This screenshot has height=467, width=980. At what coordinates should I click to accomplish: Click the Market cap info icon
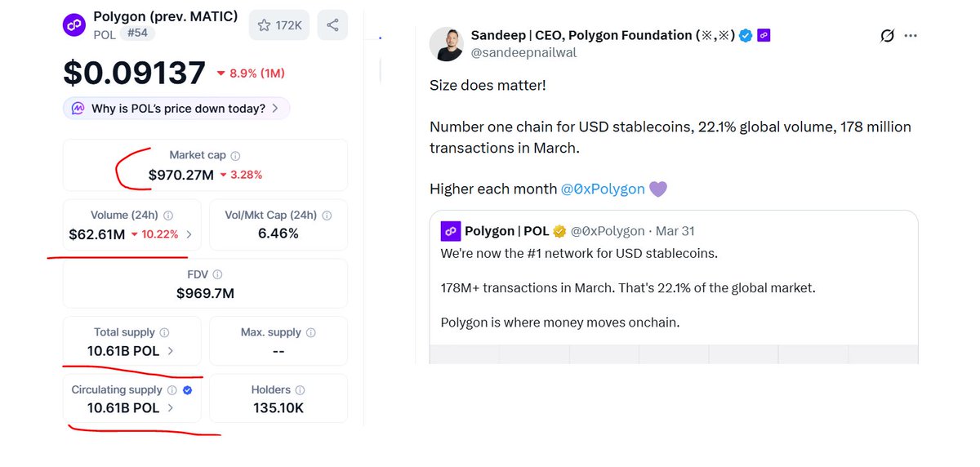(235, 155)
